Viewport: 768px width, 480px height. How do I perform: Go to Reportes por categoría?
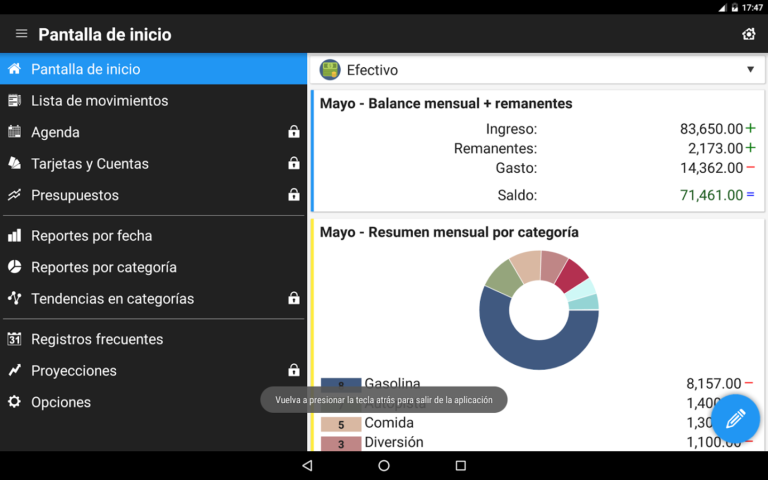[103, 267]
